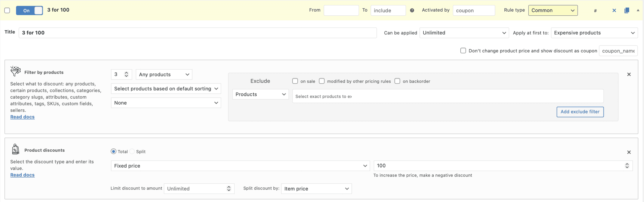
Task: Click the Filter by products funnel icon
Action: click(x=15, y=71)
